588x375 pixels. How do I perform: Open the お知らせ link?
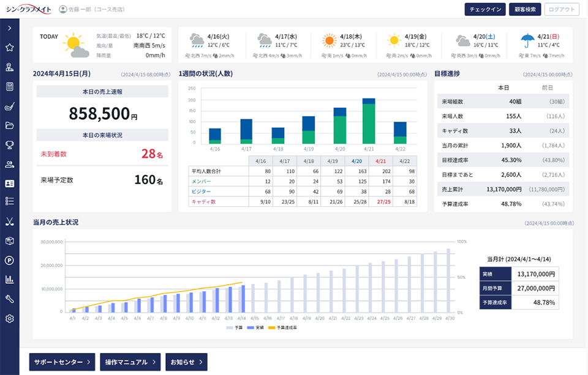(x=186, y=362)
